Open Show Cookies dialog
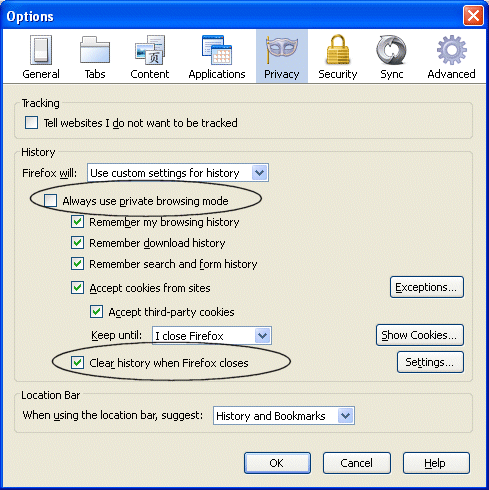Viewport: 489px width, 490px height. pyautogui.click(x=420, y=335)
